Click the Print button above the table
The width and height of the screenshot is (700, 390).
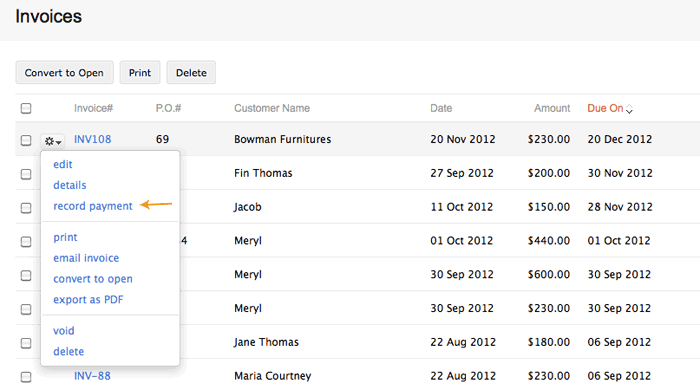tap(140, 72)
